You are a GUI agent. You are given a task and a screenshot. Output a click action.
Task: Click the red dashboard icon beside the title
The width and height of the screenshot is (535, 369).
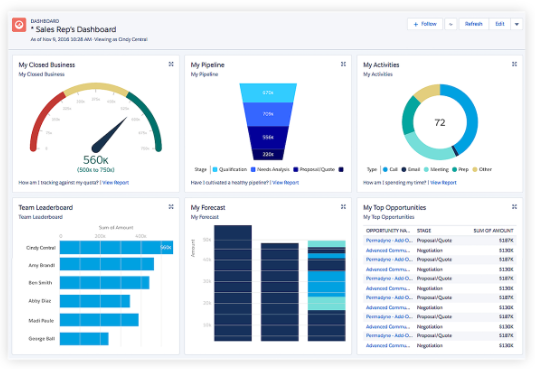coord(19,25)
